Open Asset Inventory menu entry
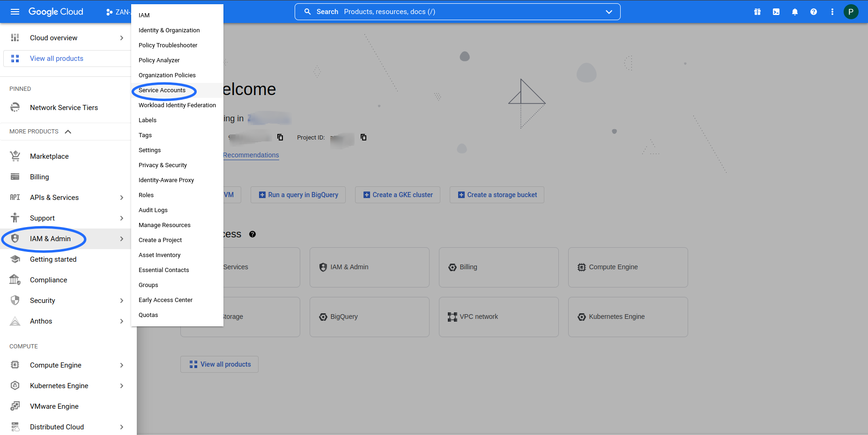868x435 pixels. (x=177, y=255)
